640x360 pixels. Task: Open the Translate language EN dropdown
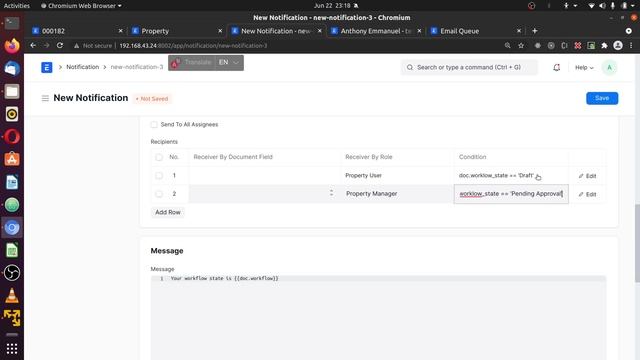[x=229, y=62]
